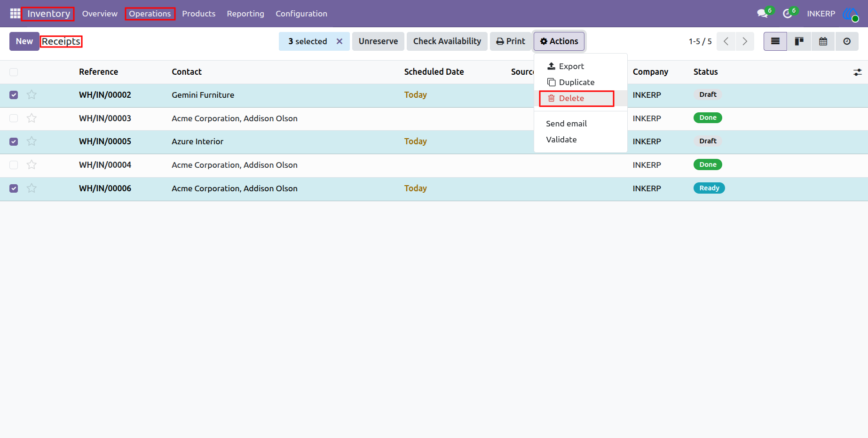
Task: Switch to calendar view
Action: 823,41
